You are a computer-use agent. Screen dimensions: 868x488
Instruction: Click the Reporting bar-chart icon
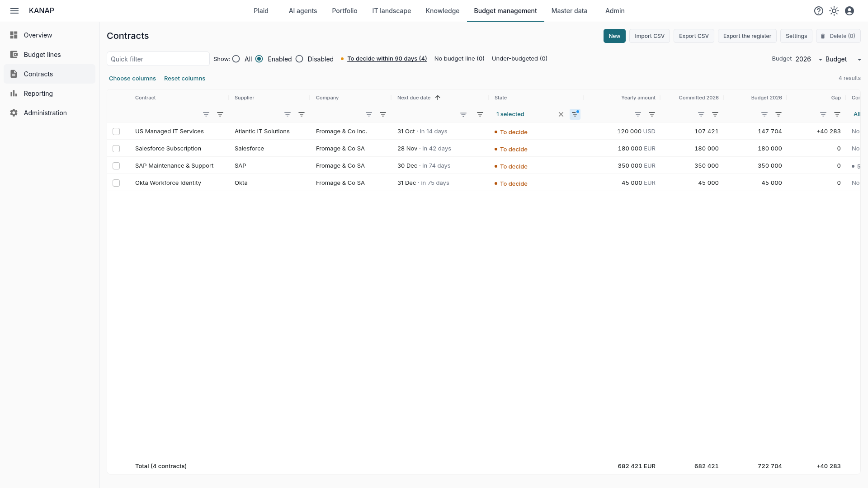14,94
